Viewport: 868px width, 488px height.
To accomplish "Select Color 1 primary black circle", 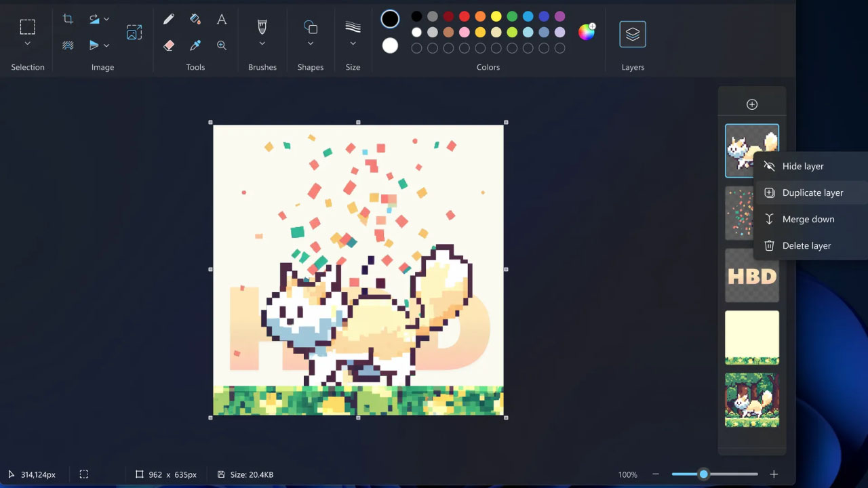I will point(390,19).
